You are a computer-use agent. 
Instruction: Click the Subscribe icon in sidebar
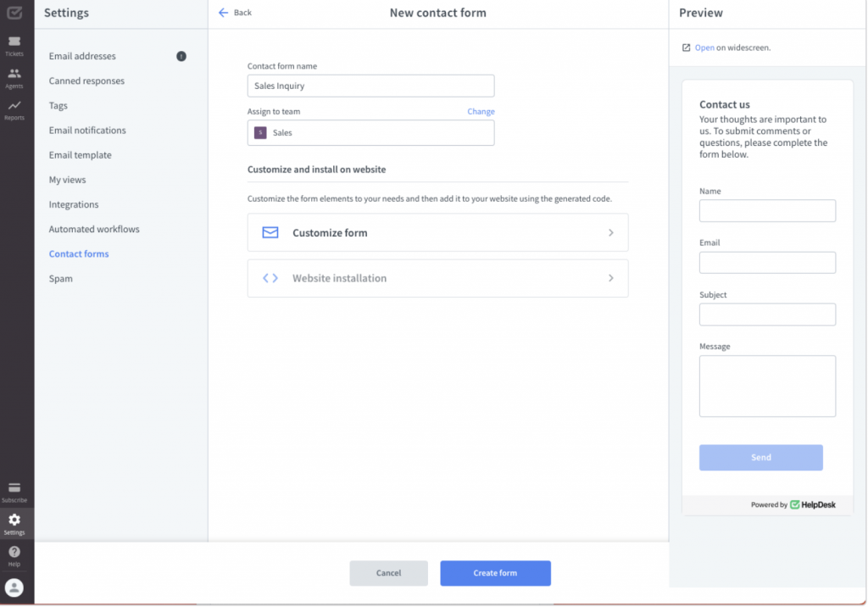point(14,490)
